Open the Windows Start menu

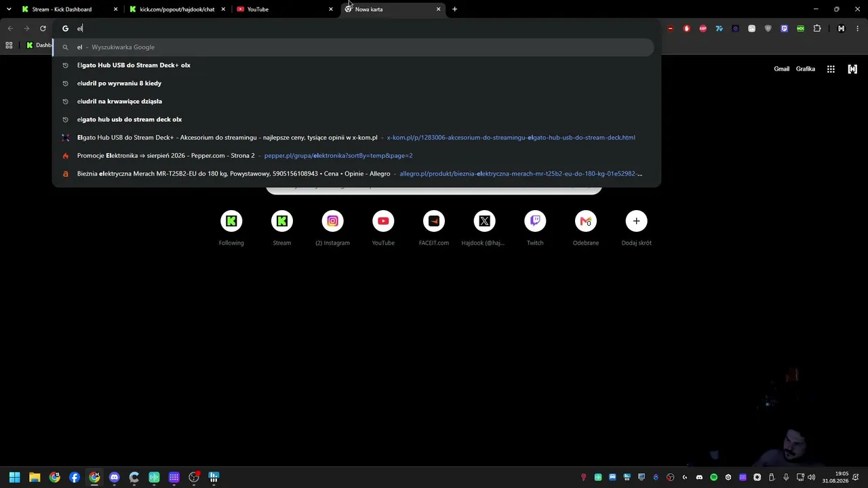(x=15, y=477)
